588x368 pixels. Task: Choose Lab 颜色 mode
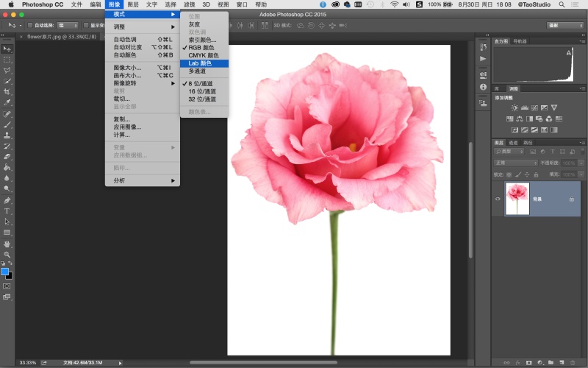204,63
